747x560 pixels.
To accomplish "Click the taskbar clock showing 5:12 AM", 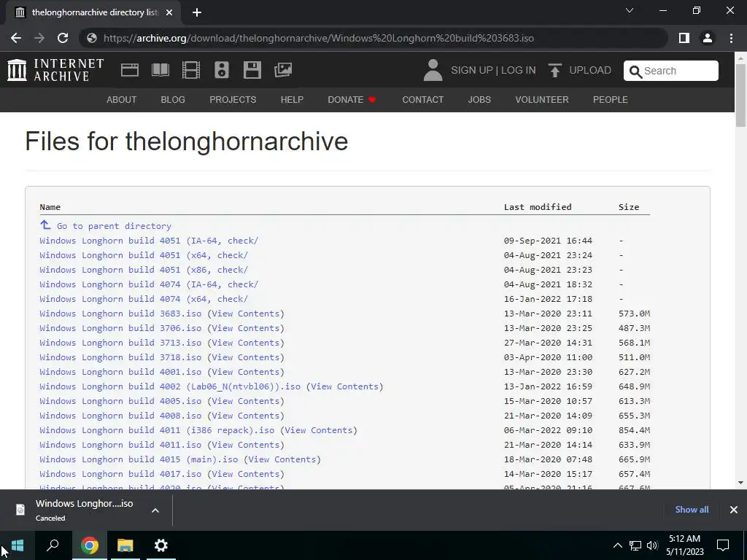I will (x=684, y=545).
